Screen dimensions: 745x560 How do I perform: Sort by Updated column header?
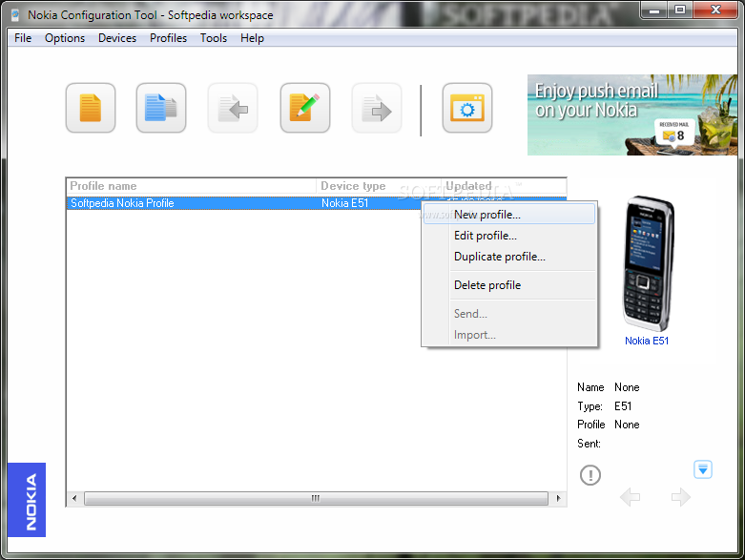(x=504, y=186)
